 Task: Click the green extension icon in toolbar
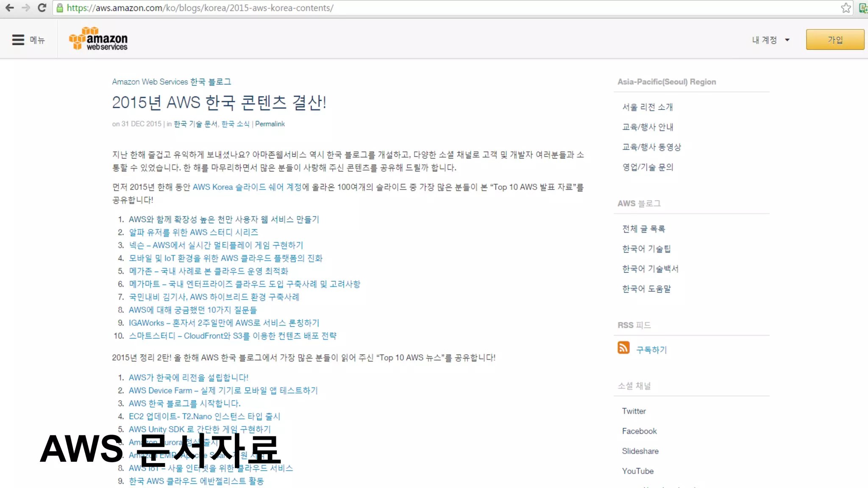[863, 8]
